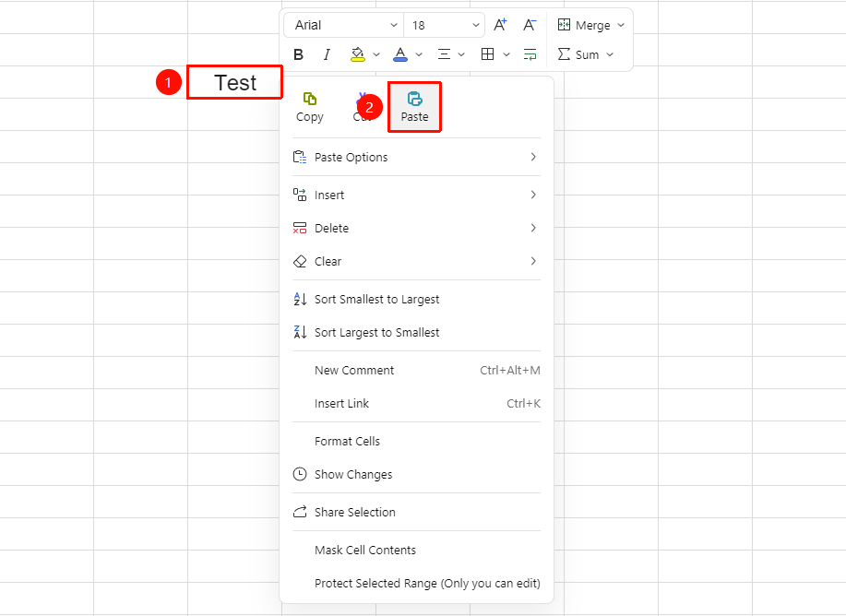Click the Wrap text icon

pyautogui.click(x=530, y=54)
